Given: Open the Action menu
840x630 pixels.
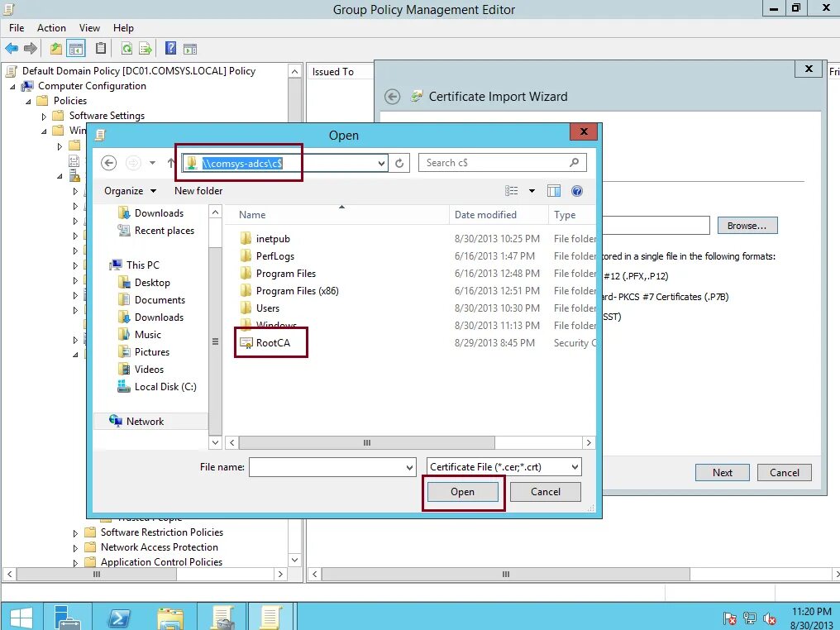Looking at the screenshot, I should pyautogui.click(x=51, y=28).
